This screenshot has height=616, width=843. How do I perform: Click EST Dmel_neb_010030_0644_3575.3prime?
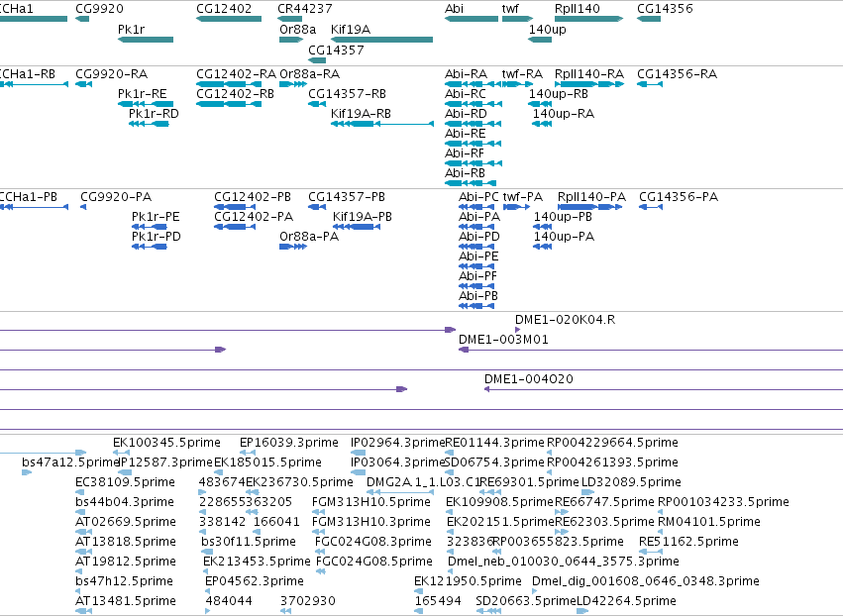tap(452, 571)
